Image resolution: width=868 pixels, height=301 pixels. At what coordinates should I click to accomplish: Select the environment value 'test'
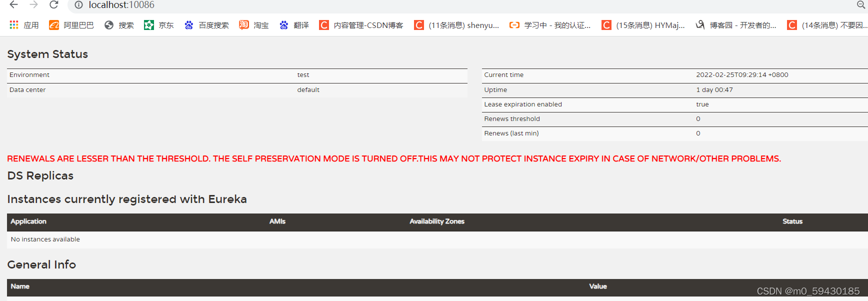pyautogui.click(x=303, y=75)
